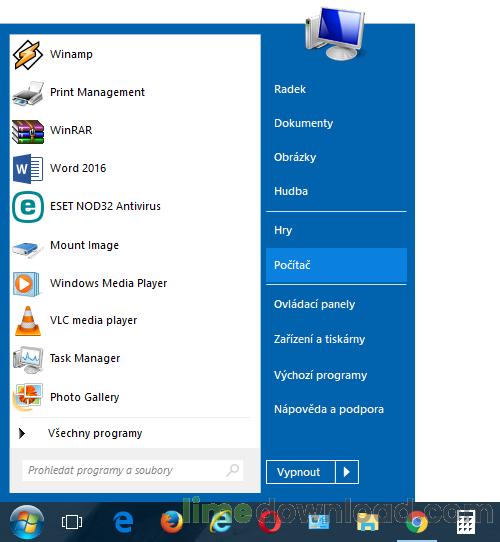
Task: Open Task View from the taskbar
Action: click(72, 522)
